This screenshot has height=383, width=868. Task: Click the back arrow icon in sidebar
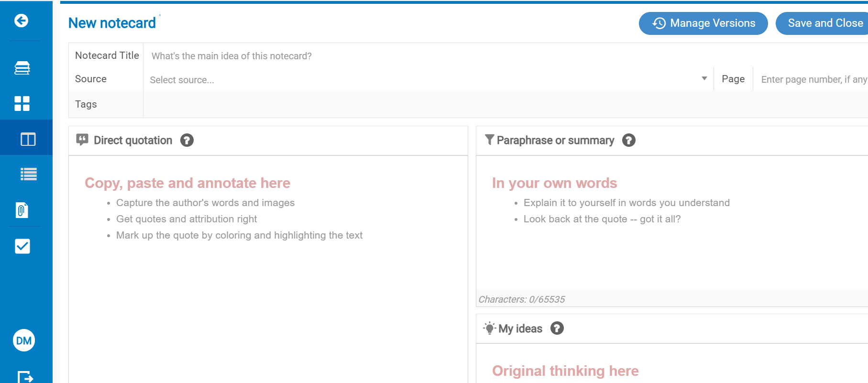(x=22, y=21)
